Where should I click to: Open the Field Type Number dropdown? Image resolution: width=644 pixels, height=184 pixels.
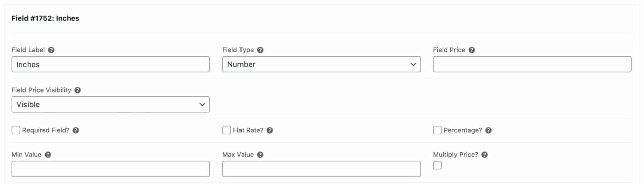tap(321, 64)
